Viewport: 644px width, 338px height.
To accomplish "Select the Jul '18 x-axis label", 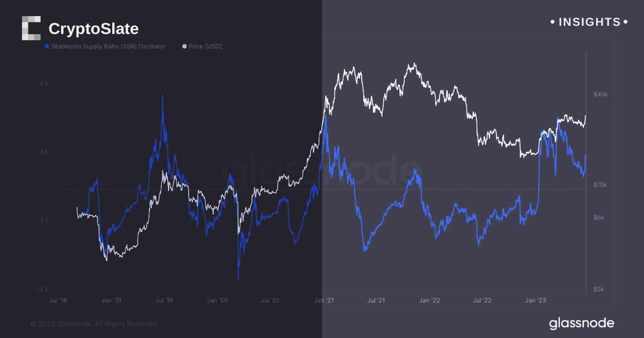I will coord(58,300).
